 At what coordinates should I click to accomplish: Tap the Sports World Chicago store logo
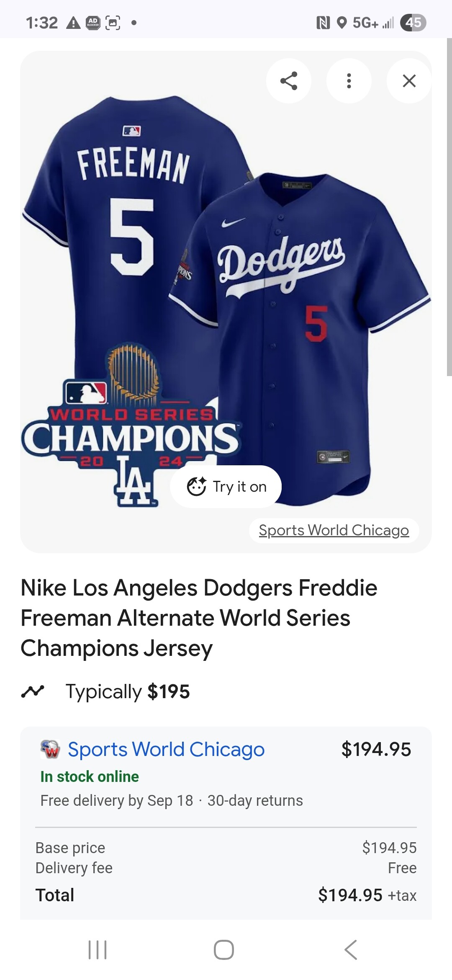pos(50,749)
